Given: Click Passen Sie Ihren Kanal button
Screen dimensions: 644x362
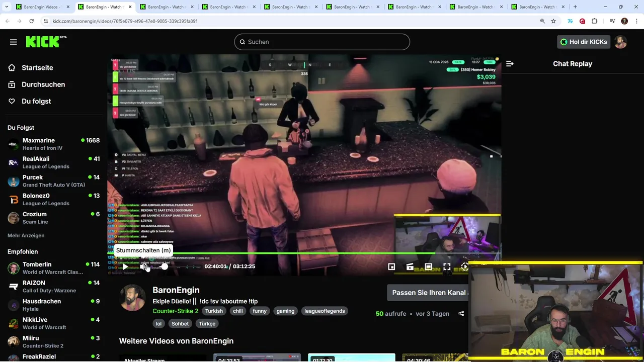Looking at the screenshot, I should (427, 293).
